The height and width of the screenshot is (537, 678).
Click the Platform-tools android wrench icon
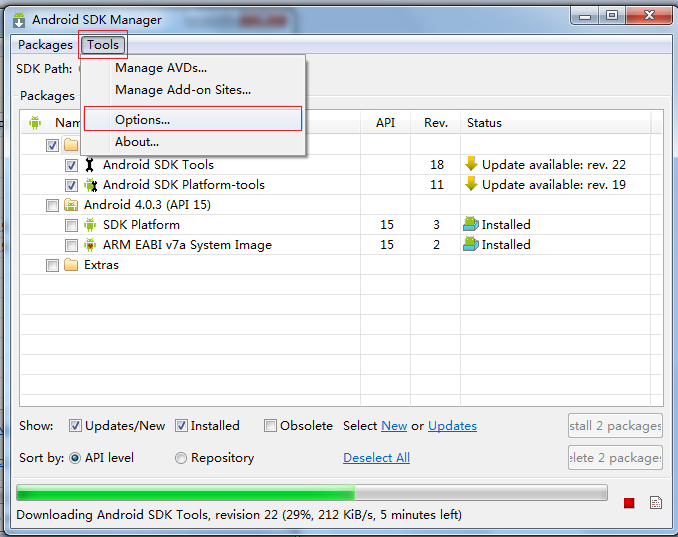(90, 185)
